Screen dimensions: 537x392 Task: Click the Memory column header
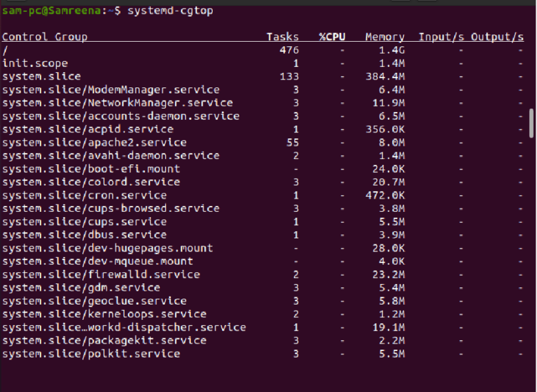coord(385,37)
